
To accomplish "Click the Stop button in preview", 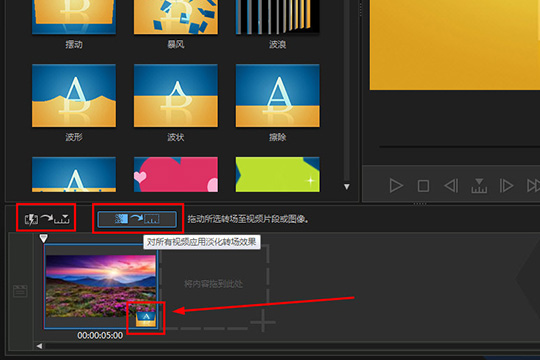I will tap(423, 186).
